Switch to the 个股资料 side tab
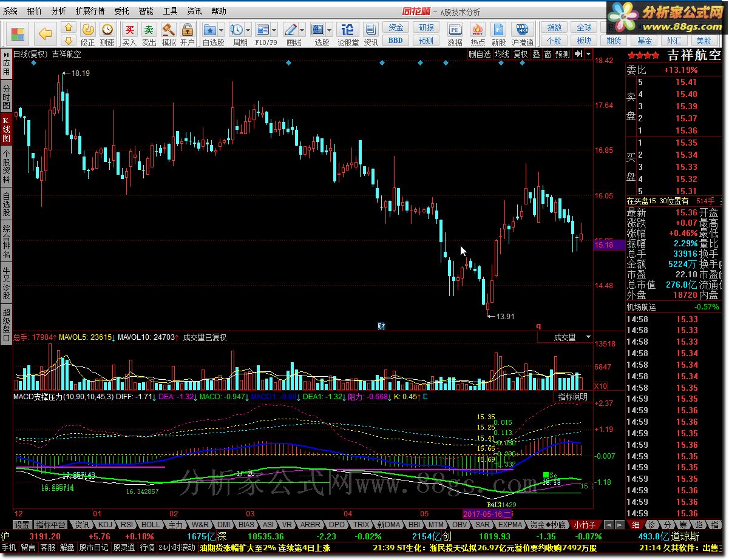 tap(6, 166)
